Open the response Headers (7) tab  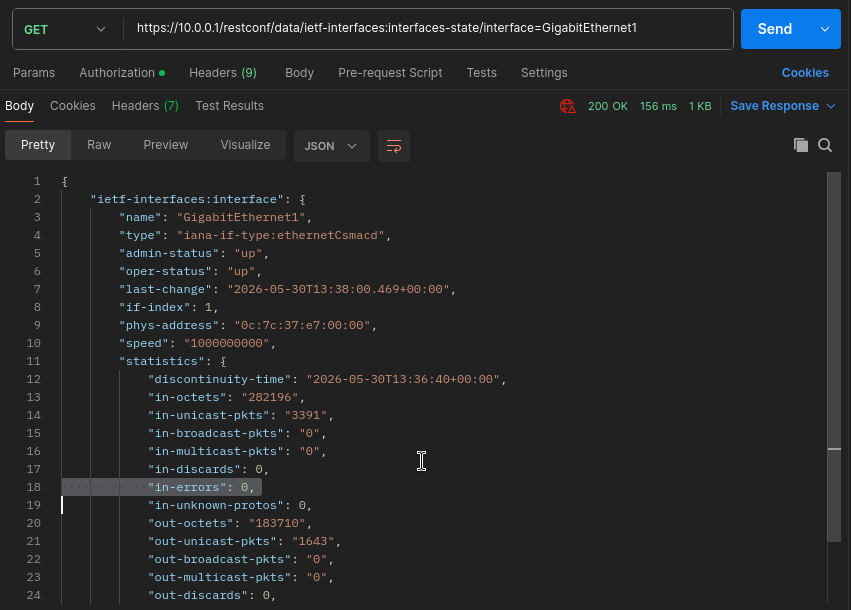click(145, 106)
